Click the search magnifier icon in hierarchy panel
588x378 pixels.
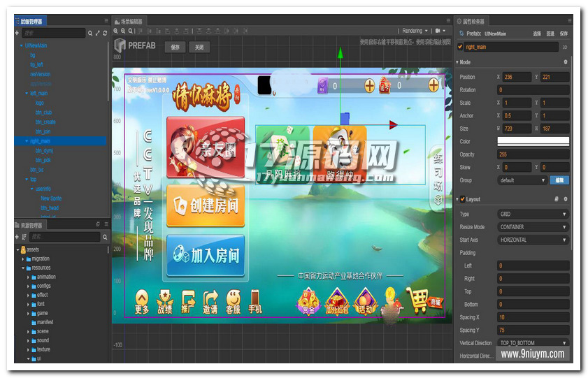90,34
